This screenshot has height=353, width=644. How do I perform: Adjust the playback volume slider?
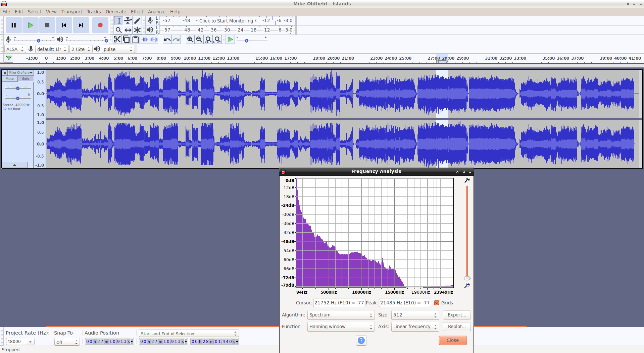(87, 40)
